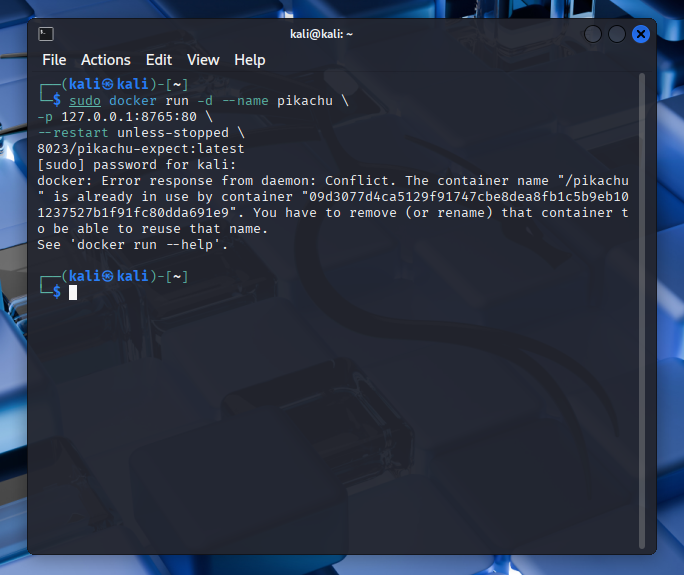The width and height of the screenshot is (684, 575).
Task: Open the Help menu
Action: pyautogui.click(x=250, y=60)
